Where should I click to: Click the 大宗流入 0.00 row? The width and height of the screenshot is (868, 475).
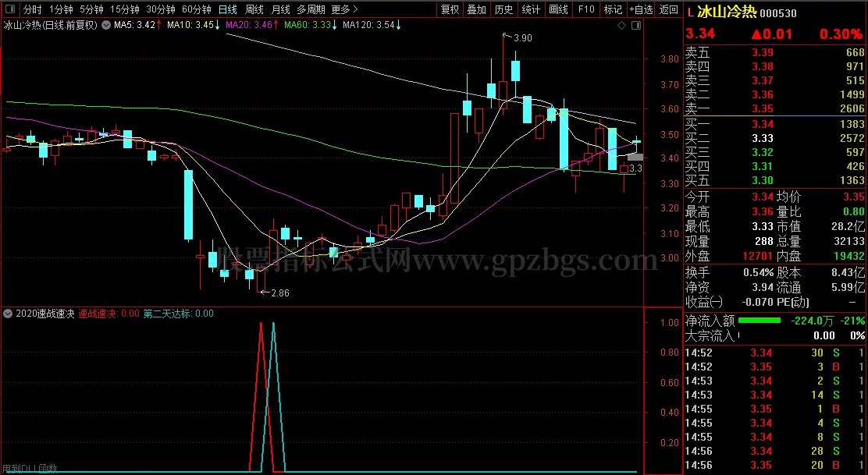pos(775,335)
